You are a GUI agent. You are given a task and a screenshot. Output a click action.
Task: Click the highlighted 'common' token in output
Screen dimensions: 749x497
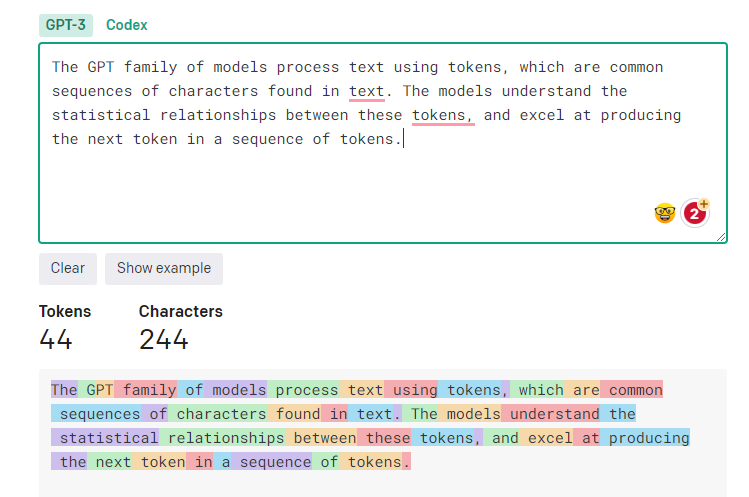pos(631,390)
